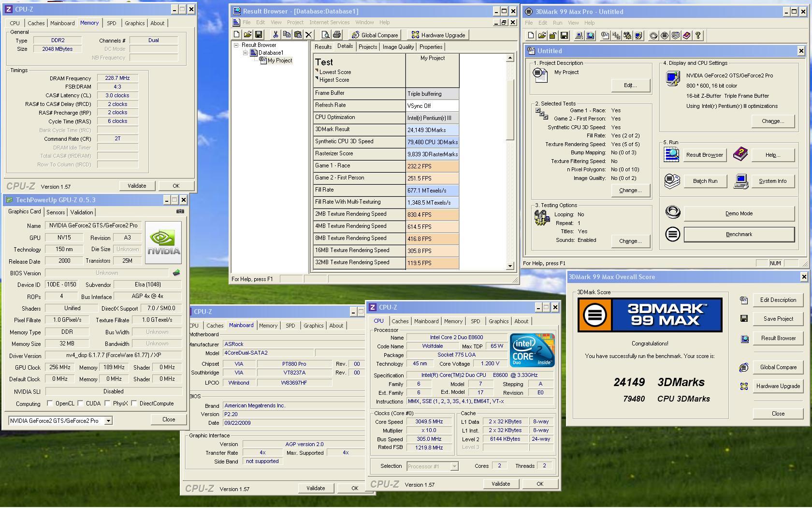
Task: Click the GPU-Z screenshot camera icon
Action: tap(180, 211)
